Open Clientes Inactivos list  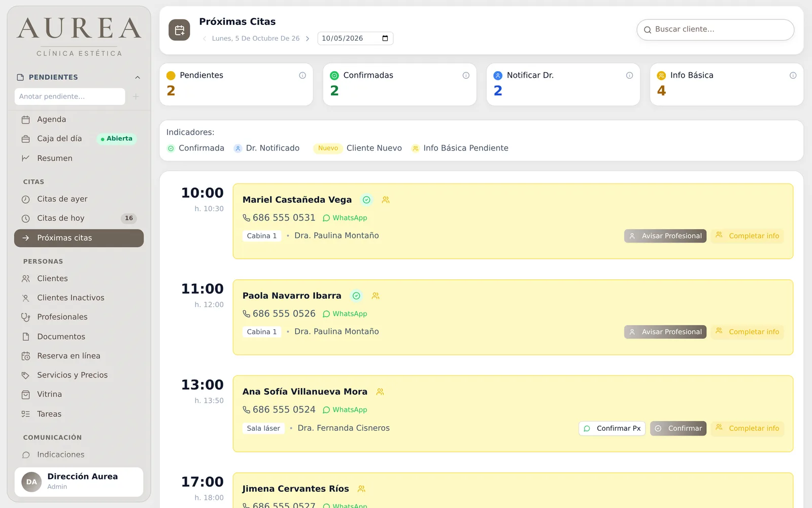pyautogui.click(x=79, y=298)
